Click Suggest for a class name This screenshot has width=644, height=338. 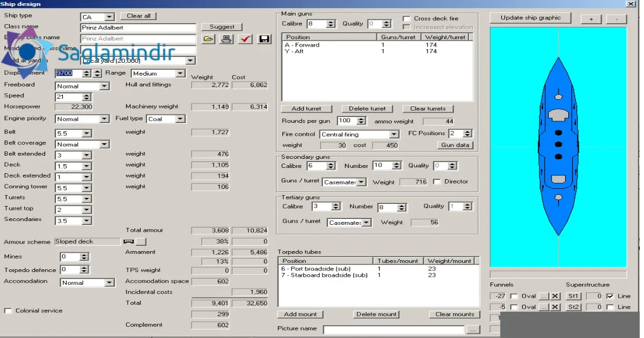222,27
